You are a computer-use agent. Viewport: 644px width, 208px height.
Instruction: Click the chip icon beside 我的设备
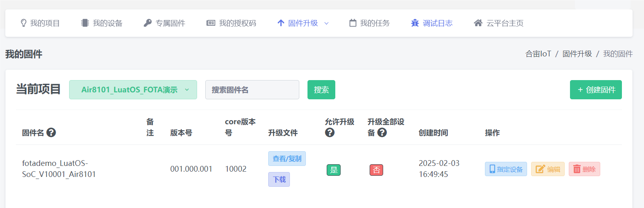[x=85, y=23]
